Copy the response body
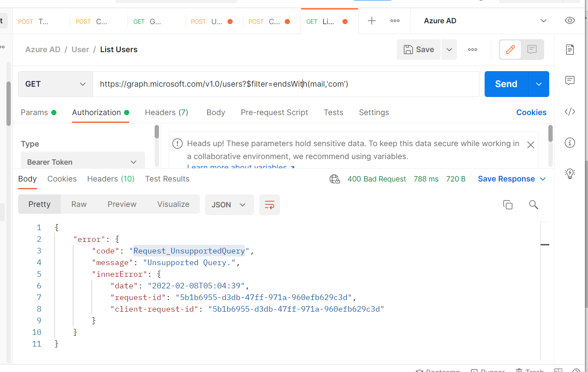Viewport: 588px width, 372px height. tap(507, 205)
